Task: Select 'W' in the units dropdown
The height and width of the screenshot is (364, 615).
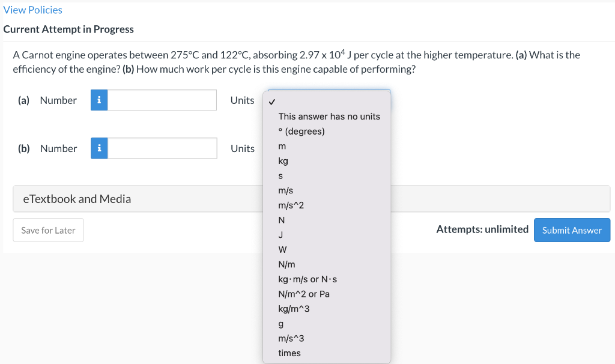Action: point(282,249)
